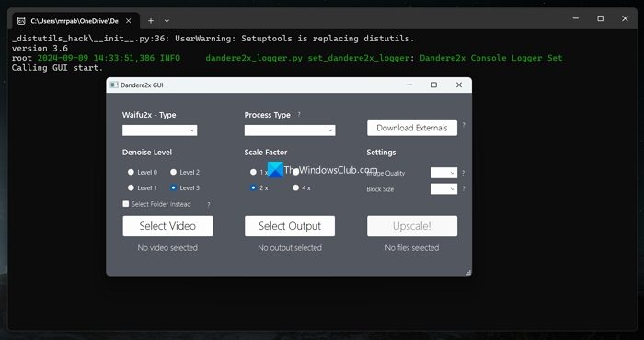Screen dimensions: 644x340
Task: Click help mark beside Image Quality
Action: pos(464,173)
